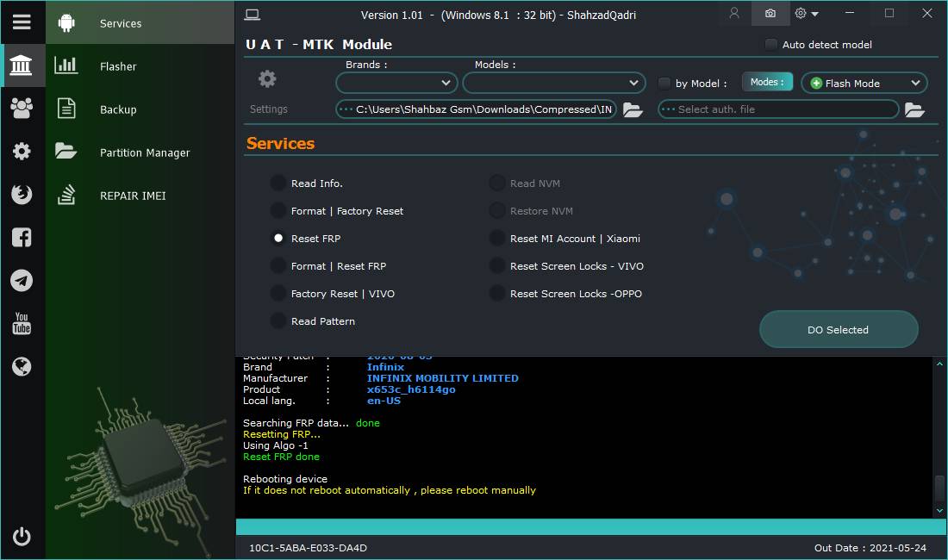948x560 pixels.
Task: Open the Flash Mode dropdown
Action: pyautogui.click(x=864, y=83)
